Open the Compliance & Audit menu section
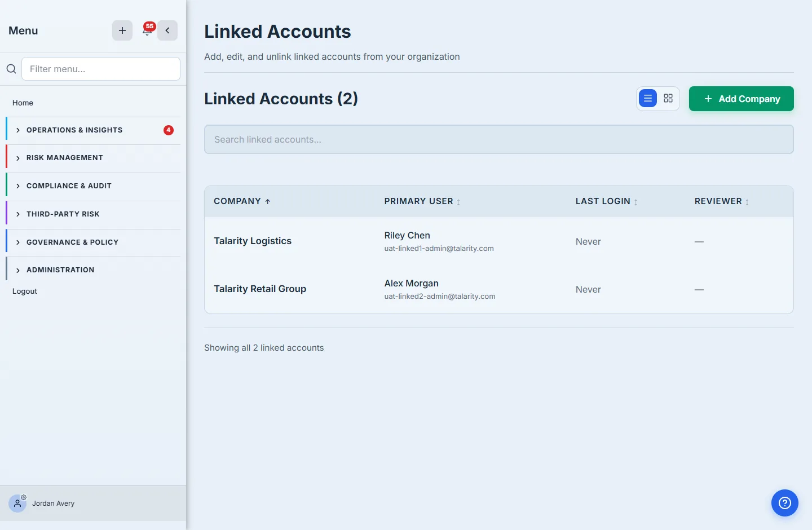 (93, 186)
